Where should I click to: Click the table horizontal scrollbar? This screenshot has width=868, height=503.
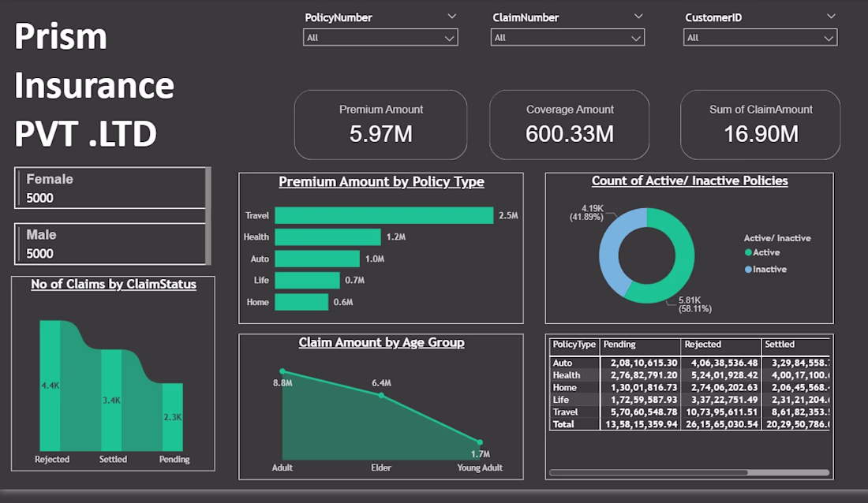click(x=648, y=472)
